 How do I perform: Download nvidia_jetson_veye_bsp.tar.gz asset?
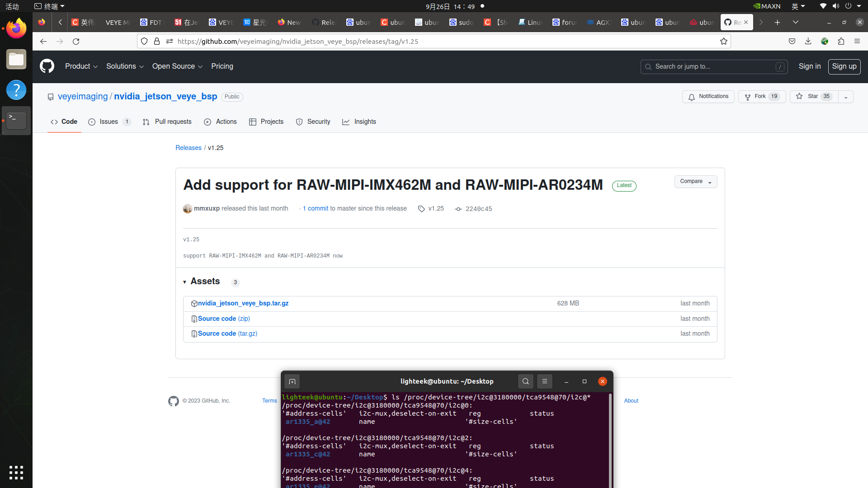243,303
